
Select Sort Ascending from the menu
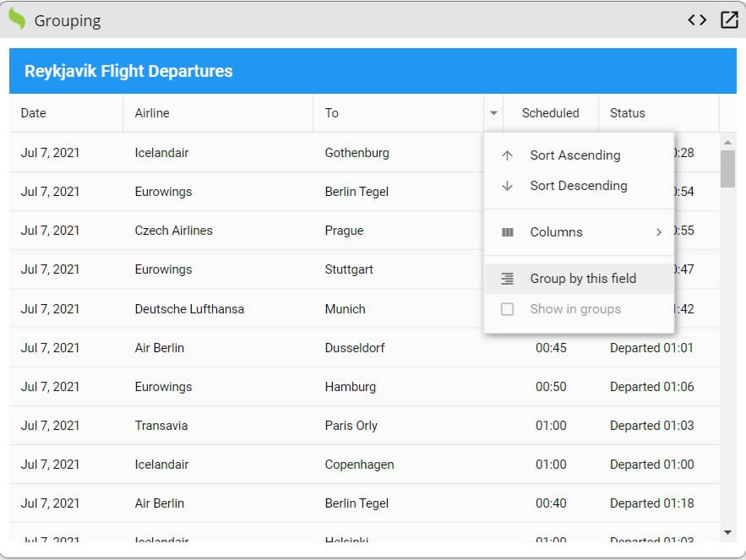click(574, 155)
